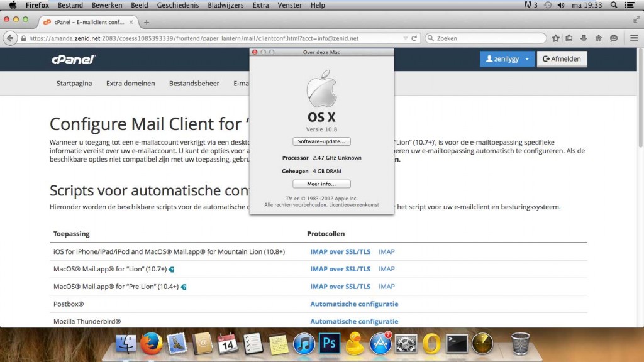Open the Licentieovereenkomst link
Screen dimensions: 644x362
tap(354, 205)
